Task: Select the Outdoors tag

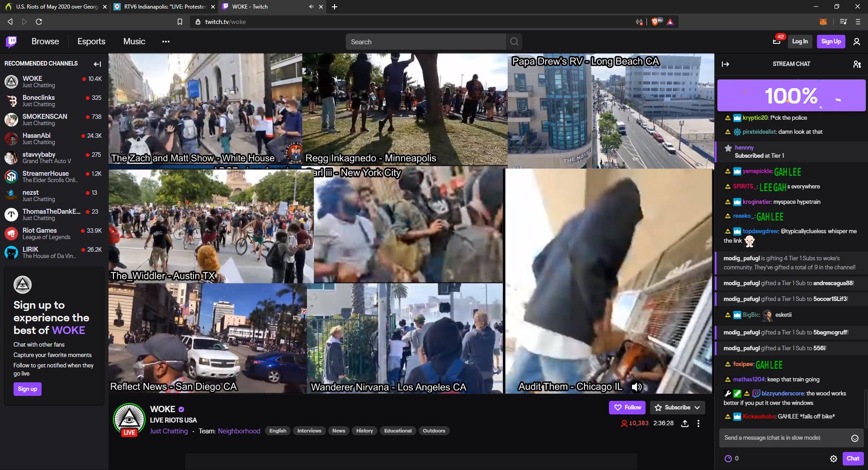Action: pos(434,431)
